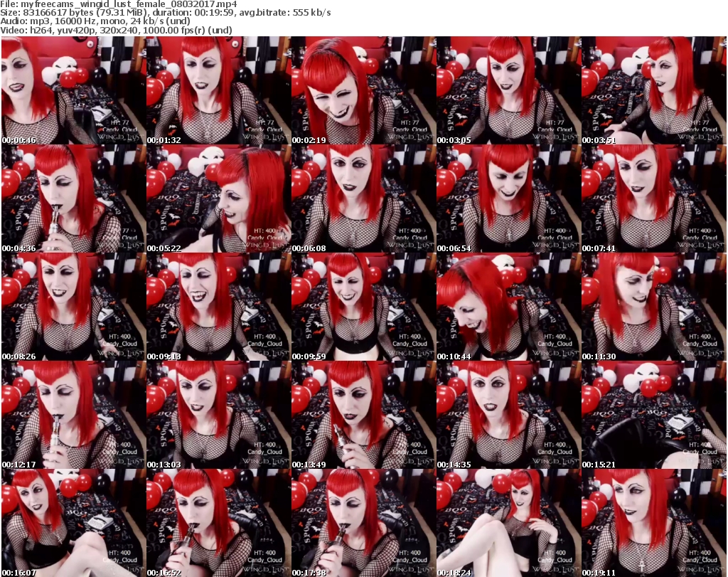Select the thumbnail timestamped 00:14:35
The height and width of the screenshot is (577, 728).
click(x=508, y=415)
